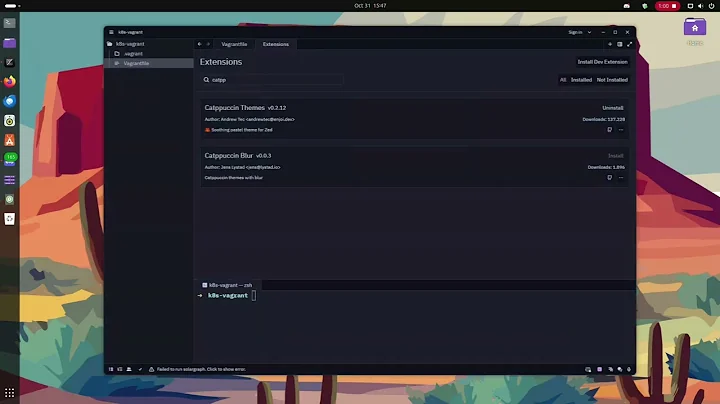Install Catppuccin Blur extension
This screenshot has width=720, height=404.
(x=615, y=156)
